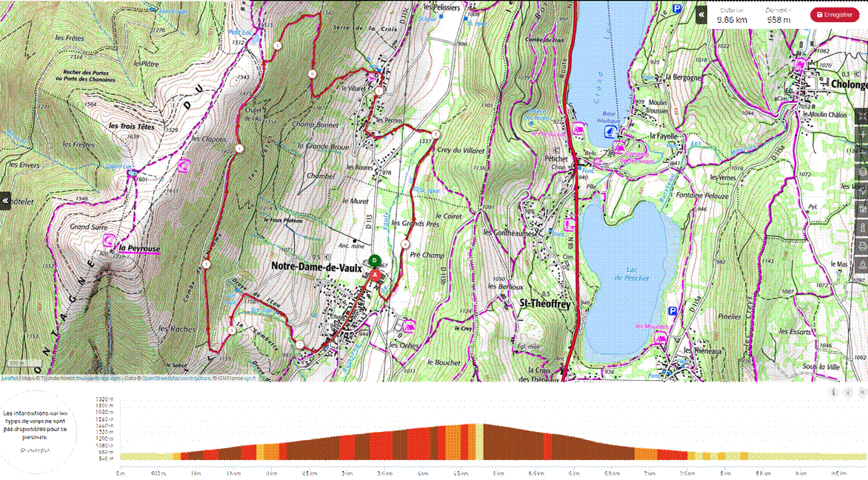868x480 pixels.
Task: Select the red A arrival marker
Action: [376, 275]
